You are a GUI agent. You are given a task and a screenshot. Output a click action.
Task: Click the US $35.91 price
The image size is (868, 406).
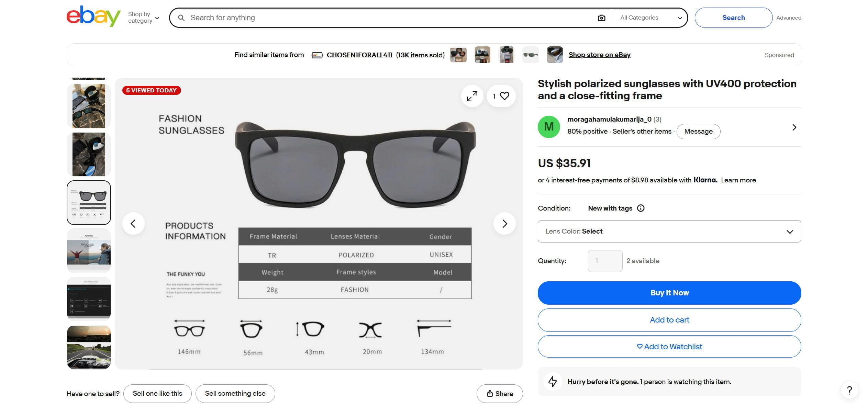pyautogui.click(x=564, y=163)
